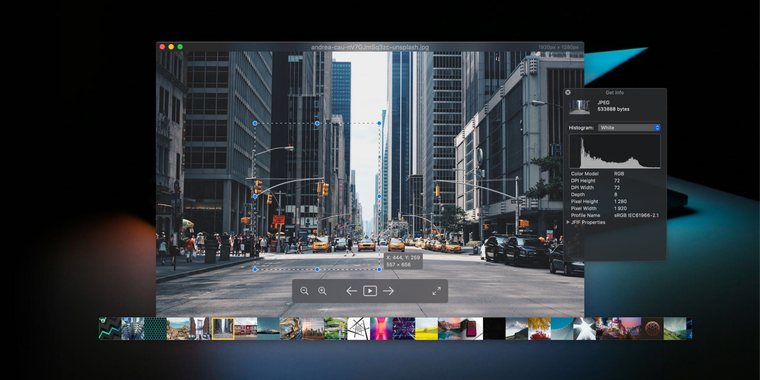Zoom out using the minus magnifier

(304, 291)
